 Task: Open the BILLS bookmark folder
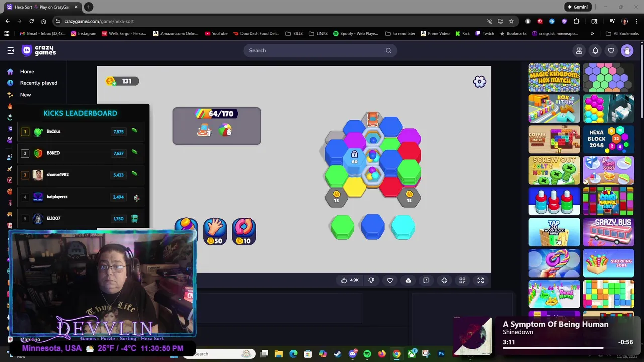pyautogui.click(x=294, y=34)
